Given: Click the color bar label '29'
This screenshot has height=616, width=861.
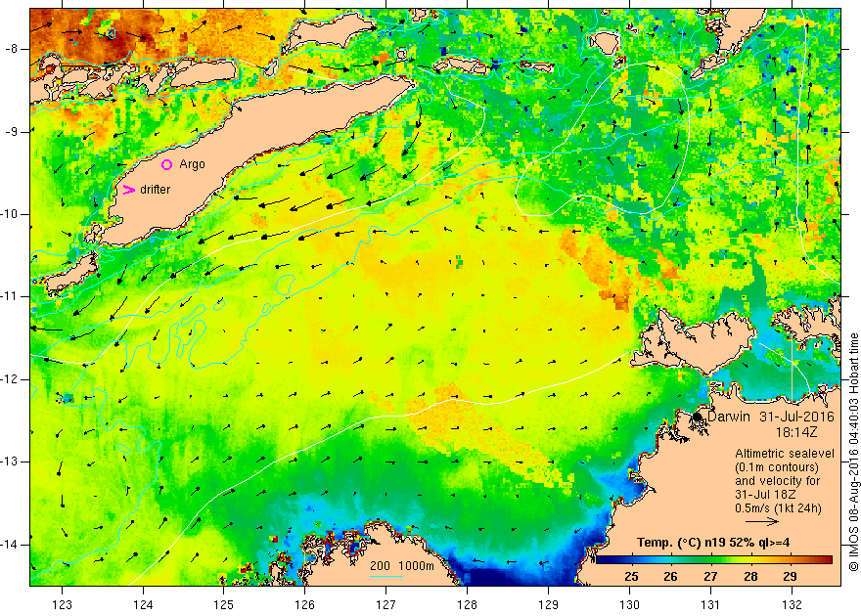Looking at the screenshot, I should click(791, 577).
